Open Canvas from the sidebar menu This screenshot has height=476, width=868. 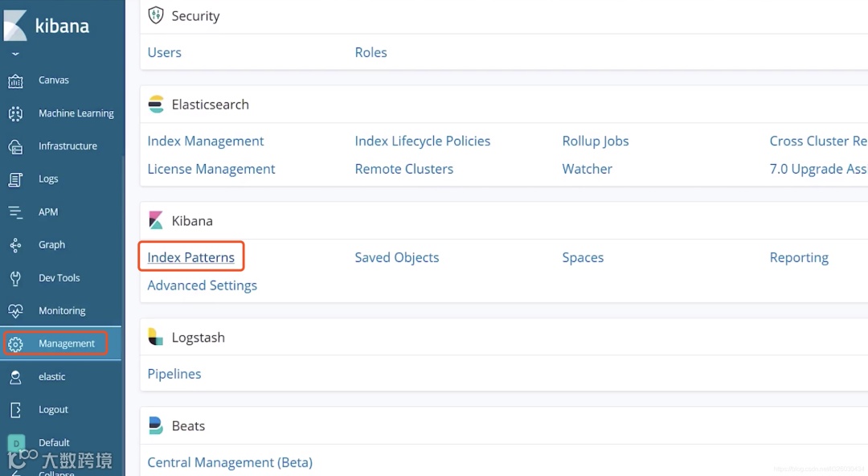[54, 80]
